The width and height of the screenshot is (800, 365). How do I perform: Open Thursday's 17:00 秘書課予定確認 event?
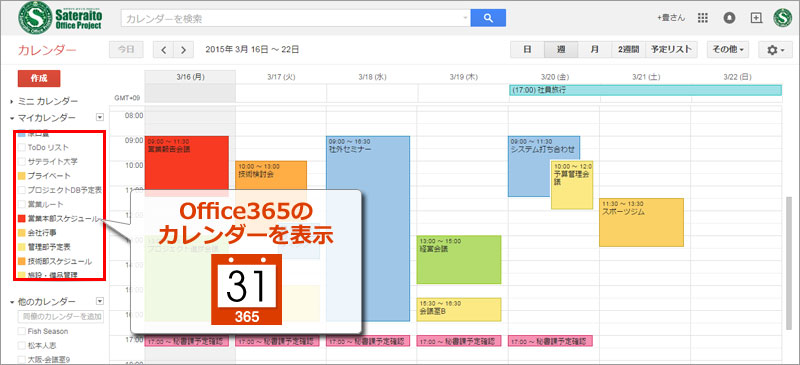[x=460, y=340]
